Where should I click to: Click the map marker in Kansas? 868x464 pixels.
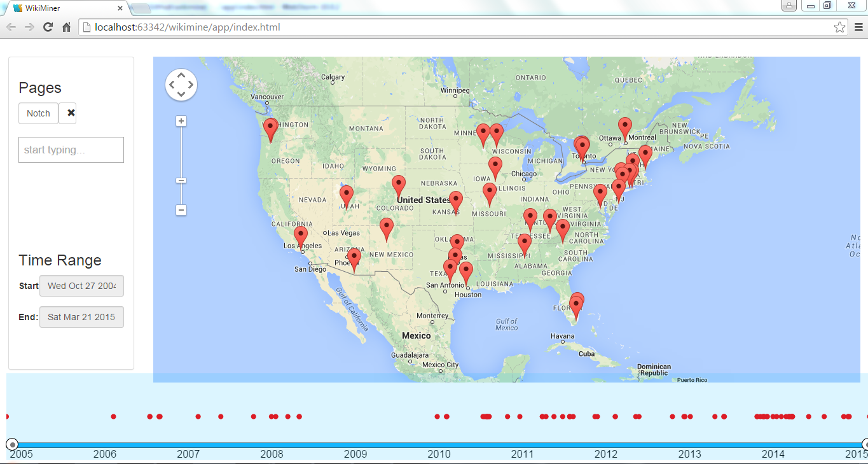(x=456, y=204)
